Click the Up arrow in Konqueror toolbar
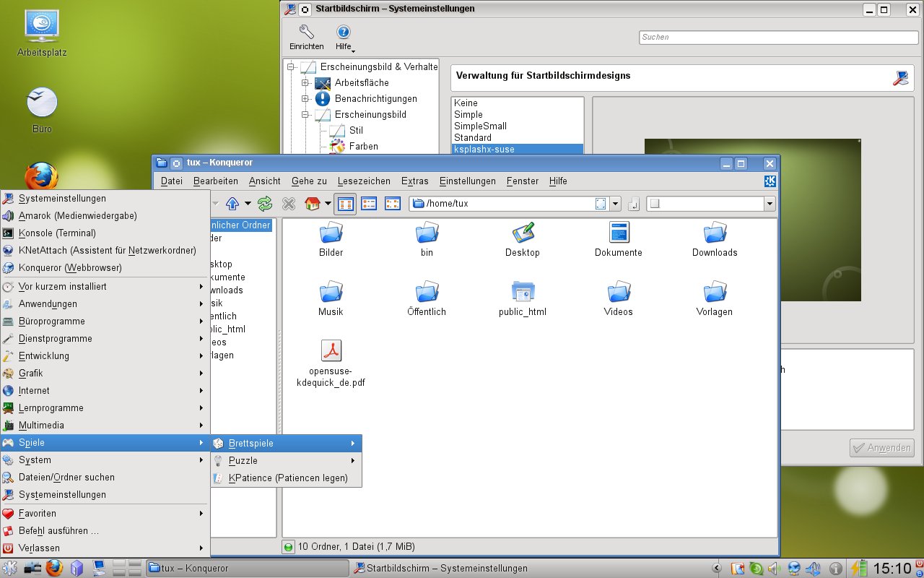Viewport: 924px width, 578px height. point(232,204)
